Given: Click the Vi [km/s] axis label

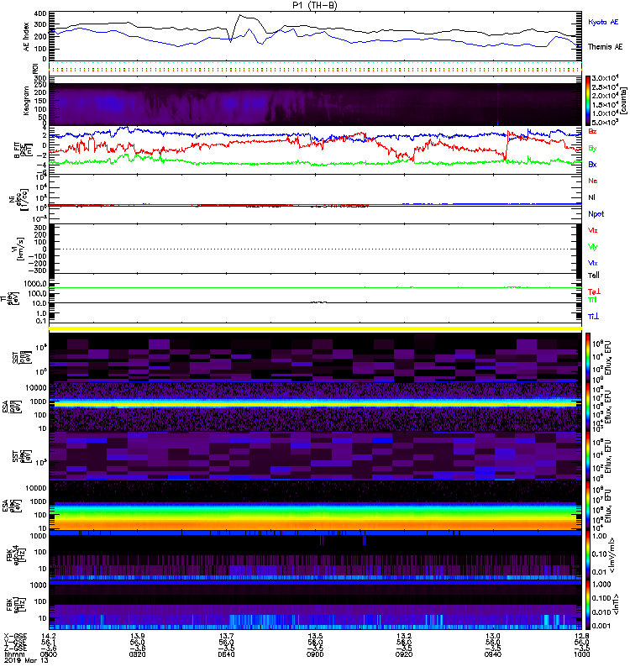Looking at the screenshot, I should (x=19, y=249).
